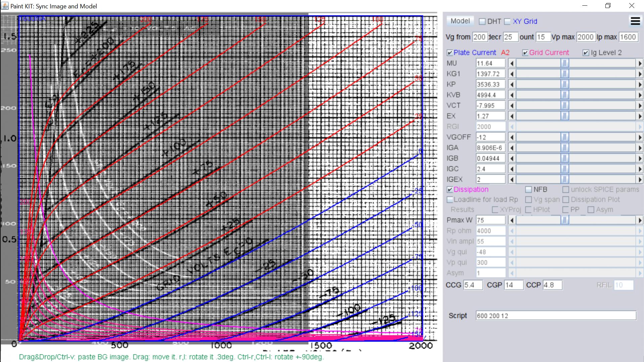Click the Script input field

pos(556,316)
